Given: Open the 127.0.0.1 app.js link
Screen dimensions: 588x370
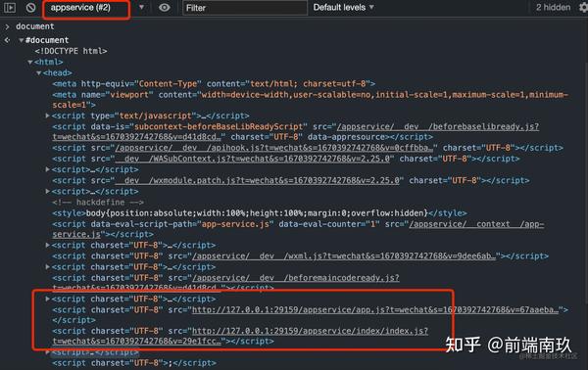Looking at the screenshot, I should [x=375, y=309].
